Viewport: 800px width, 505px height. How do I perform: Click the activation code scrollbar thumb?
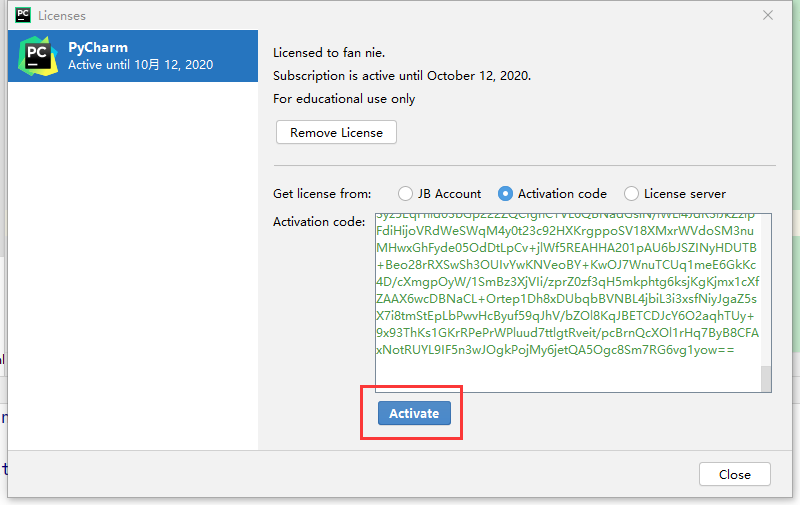pos(766,377)
